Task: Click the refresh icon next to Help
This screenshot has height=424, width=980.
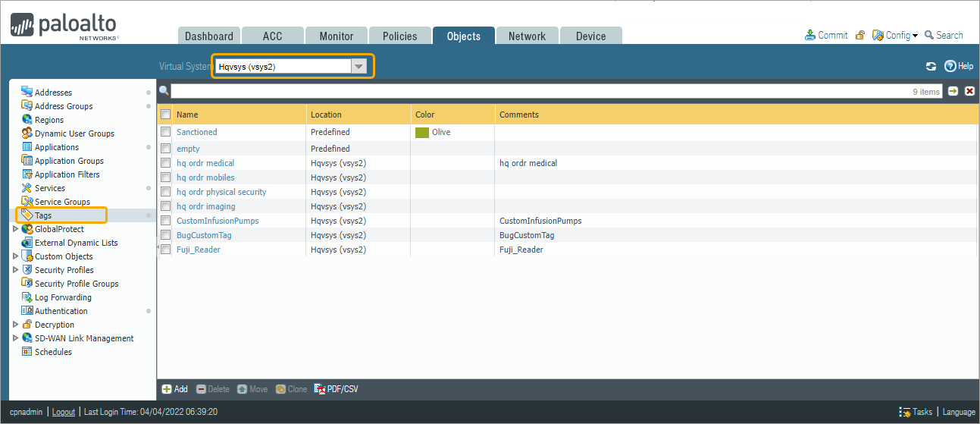Action: tap(931, 67)
